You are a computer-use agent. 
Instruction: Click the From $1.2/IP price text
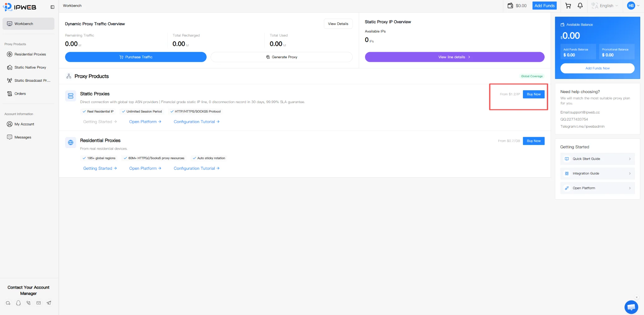click(510, 94)
